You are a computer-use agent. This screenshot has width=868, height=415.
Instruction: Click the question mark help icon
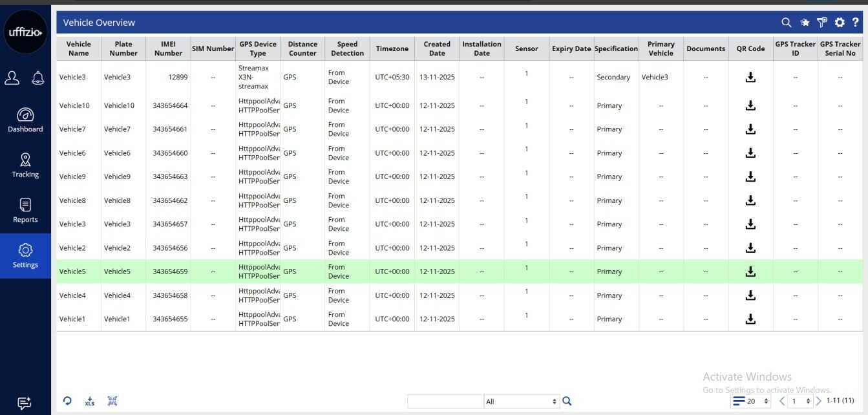pyautogui.click(x=856, y=23)
